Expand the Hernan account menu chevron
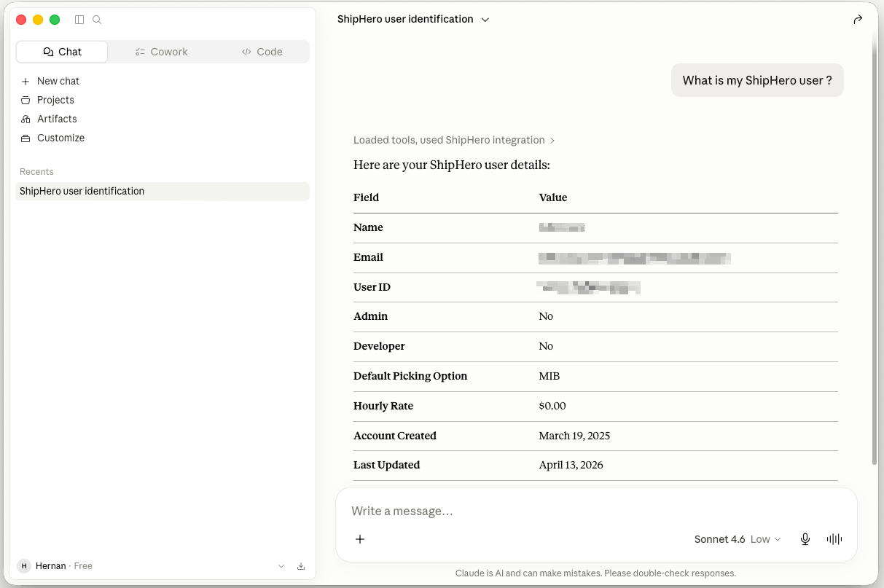This screenshot has width=884, height=588. point(281,566)
